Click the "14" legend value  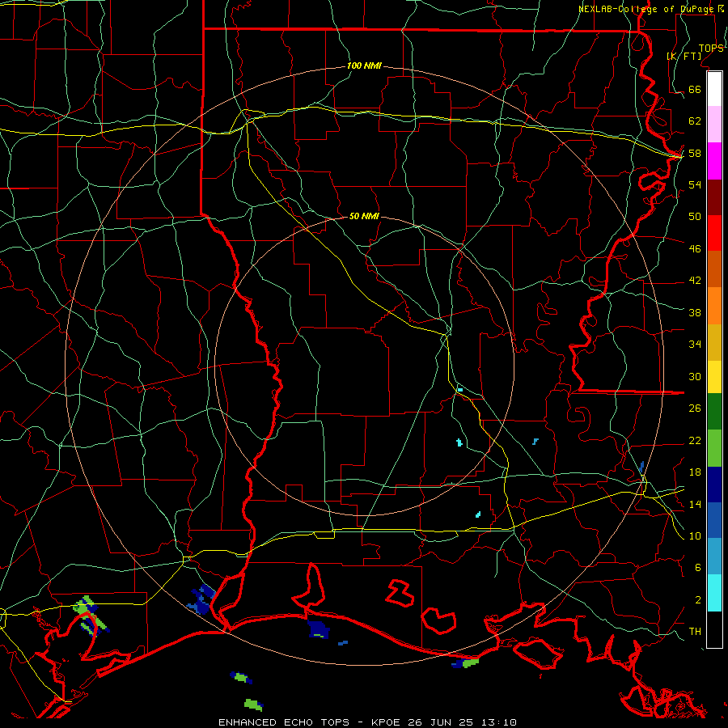[x=695, y=504]
